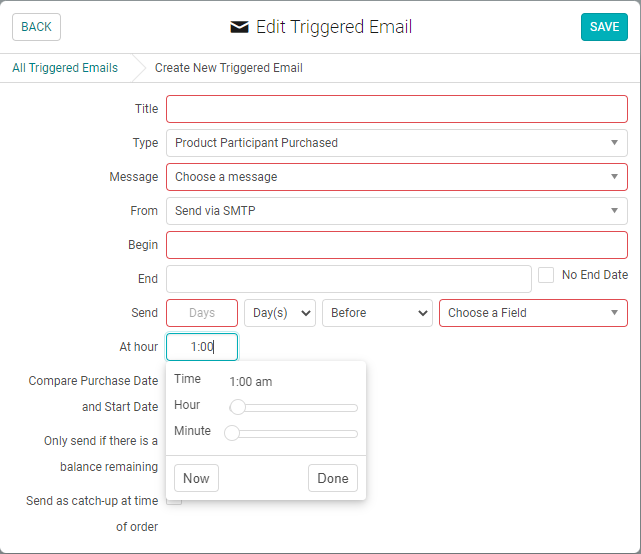Open the Day(s) unit dropdown
The height and width of the screenshot is (554, 641).
pyautogui.click(x=280, y=313)
